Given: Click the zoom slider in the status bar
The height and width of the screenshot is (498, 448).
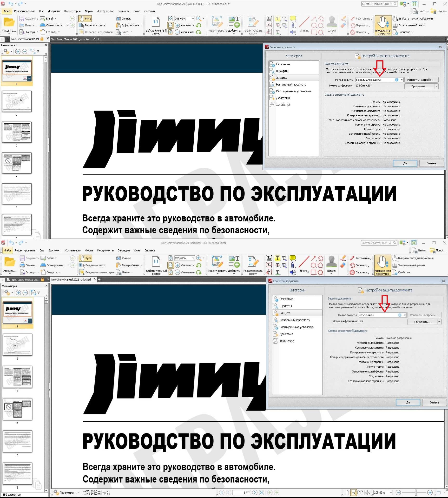Looking at the screenshot, I should point(415,492).
